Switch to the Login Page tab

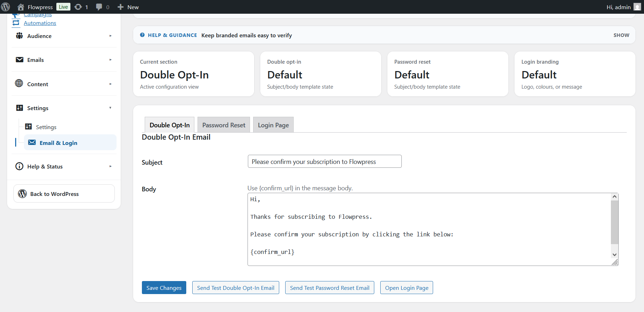[273, 125]
